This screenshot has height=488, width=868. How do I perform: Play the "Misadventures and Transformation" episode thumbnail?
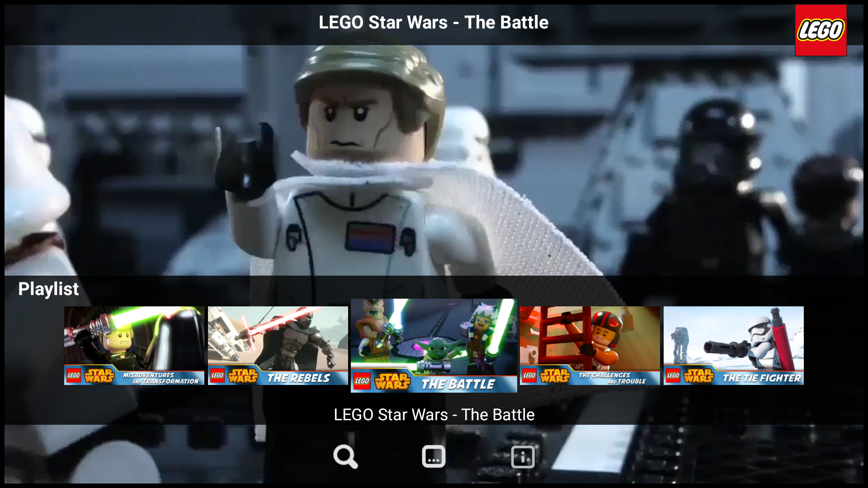[x=133, y=346]
